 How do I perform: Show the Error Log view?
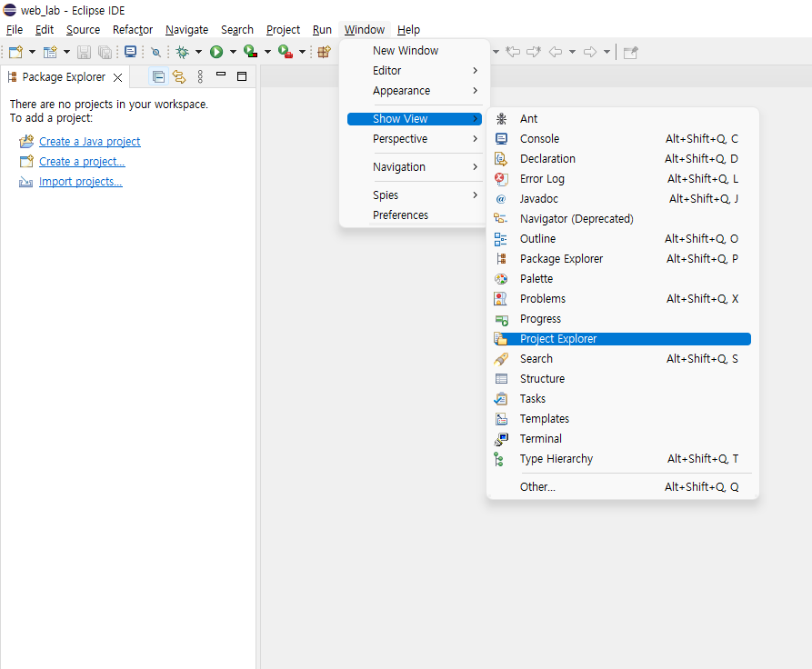623,179
